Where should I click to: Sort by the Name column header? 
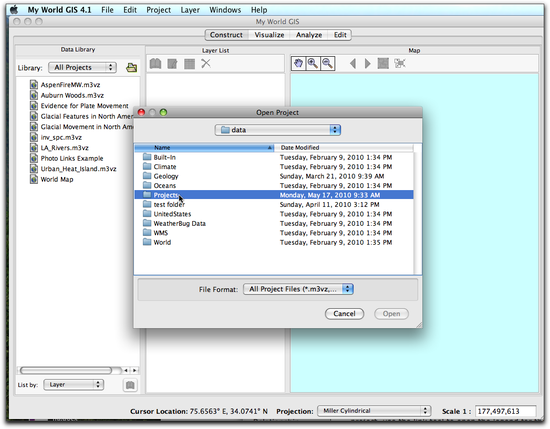coord(204,148)
